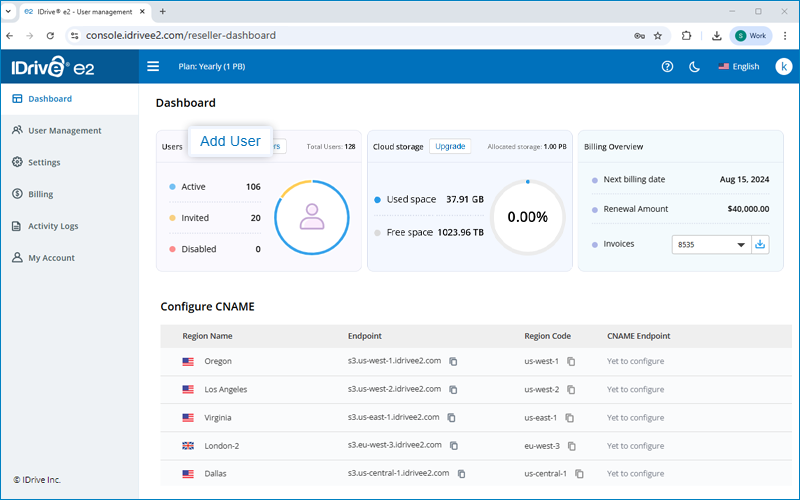Click the cloud storage usage ring
Screen dimensions: 800x500
click(x=527, y=216)
